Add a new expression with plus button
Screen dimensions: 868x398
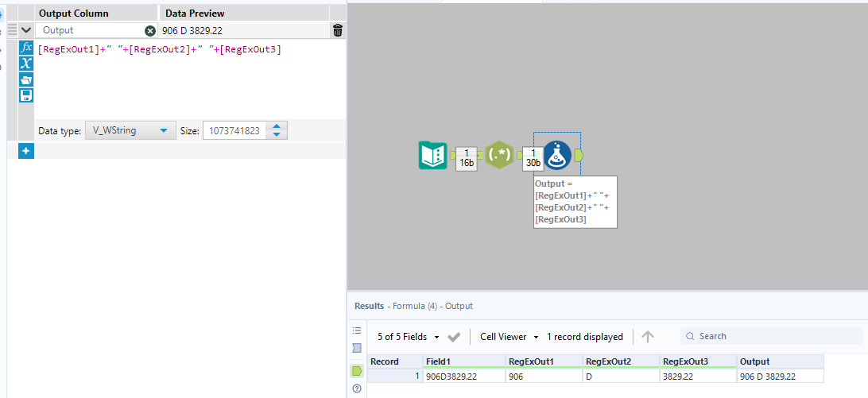click(x=26, y=151)
